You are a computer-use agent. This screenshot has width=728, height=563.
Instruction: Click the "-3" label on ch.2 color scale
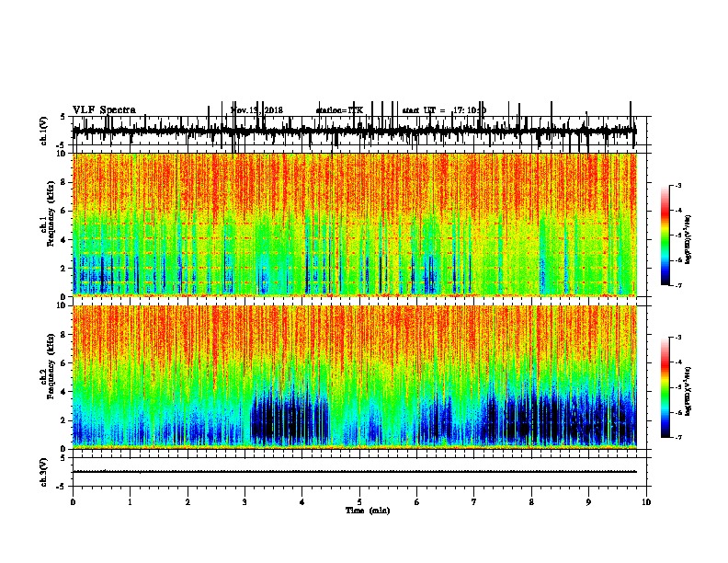click(677, 338)
